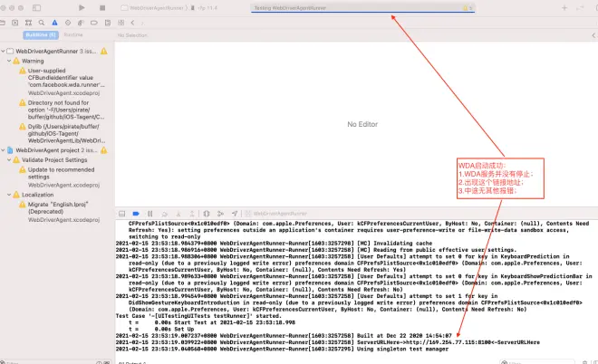Select the Dylib WebDriverAgentLib warning

click(x=65, y=133)
